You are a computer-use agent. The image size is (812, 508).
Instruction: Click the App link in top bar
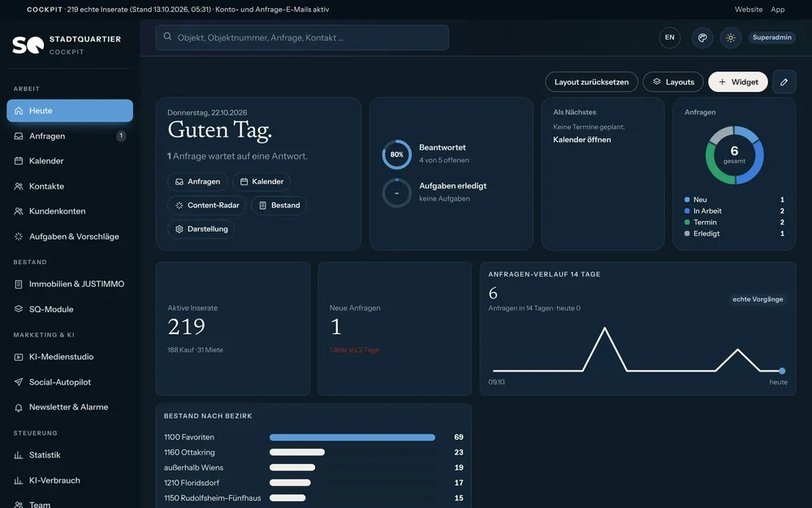777,9
